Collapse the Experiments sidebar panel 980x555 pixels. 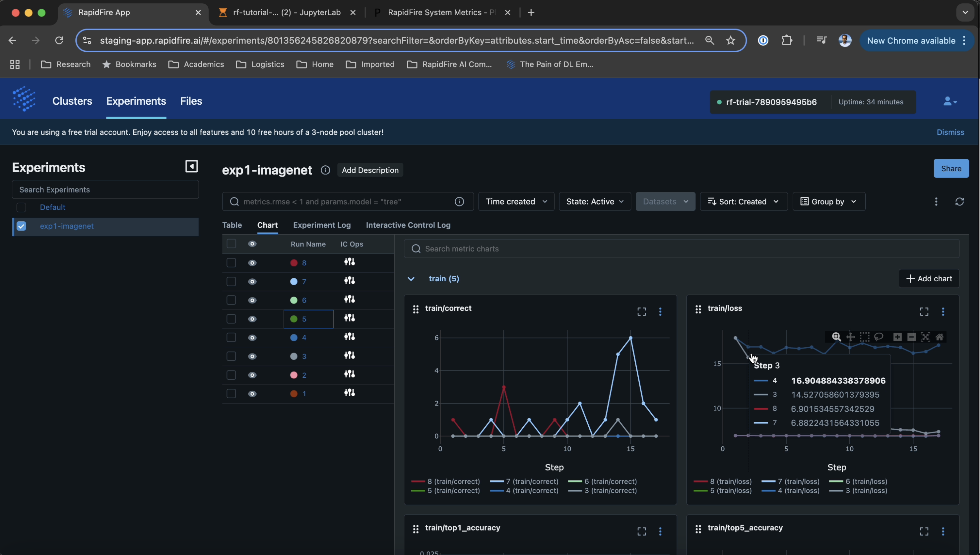[191, 167]
